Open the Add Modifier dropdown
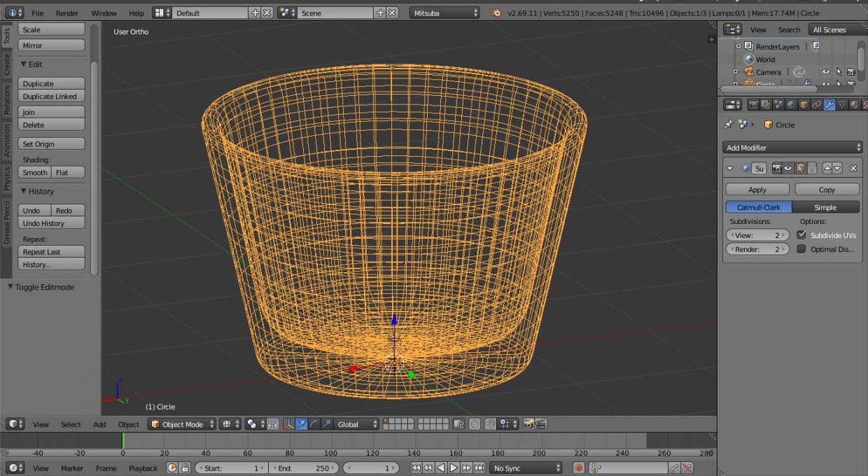 pyautogui.click(x=793, y=148)
